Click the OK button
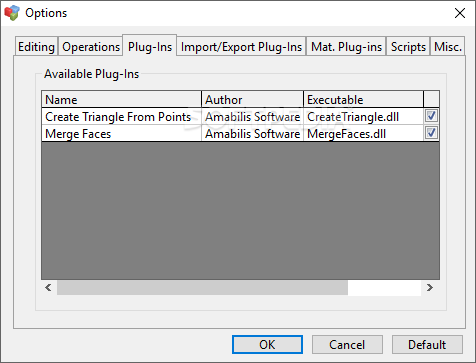The height and width of the screenshot is (363, 476). 267,344
